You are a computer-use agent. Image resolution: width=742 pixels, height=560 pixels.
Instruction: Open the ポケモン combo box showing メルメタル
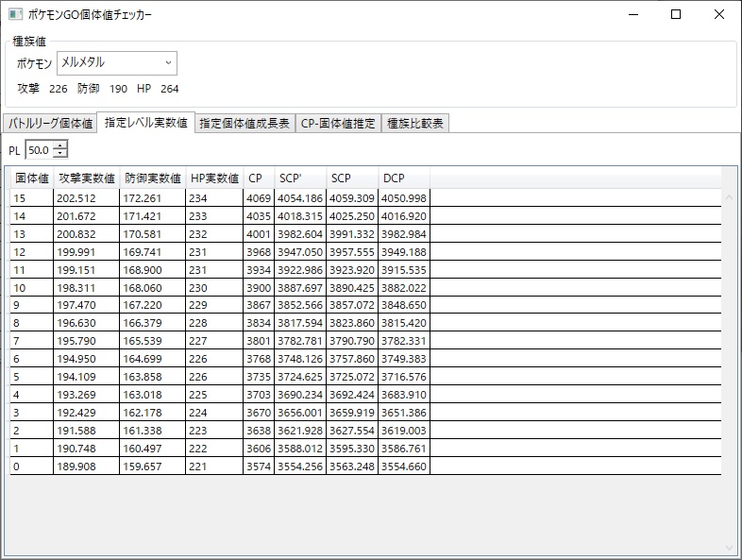(x=117, y=63)
